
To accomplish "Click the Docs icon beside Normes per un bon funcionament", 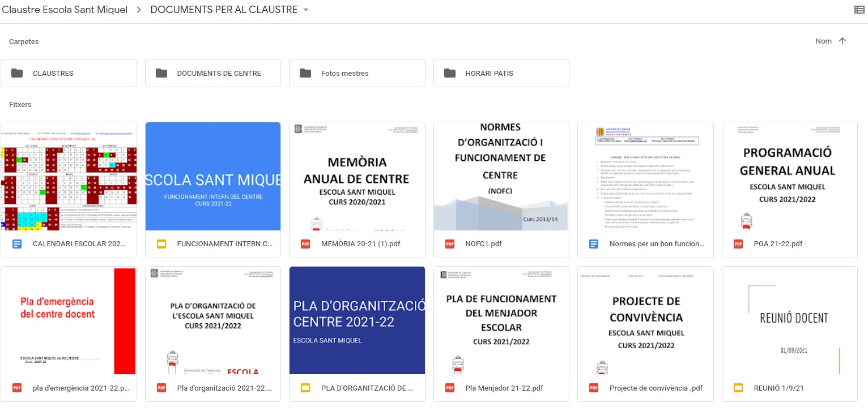I will coord(594,244).
